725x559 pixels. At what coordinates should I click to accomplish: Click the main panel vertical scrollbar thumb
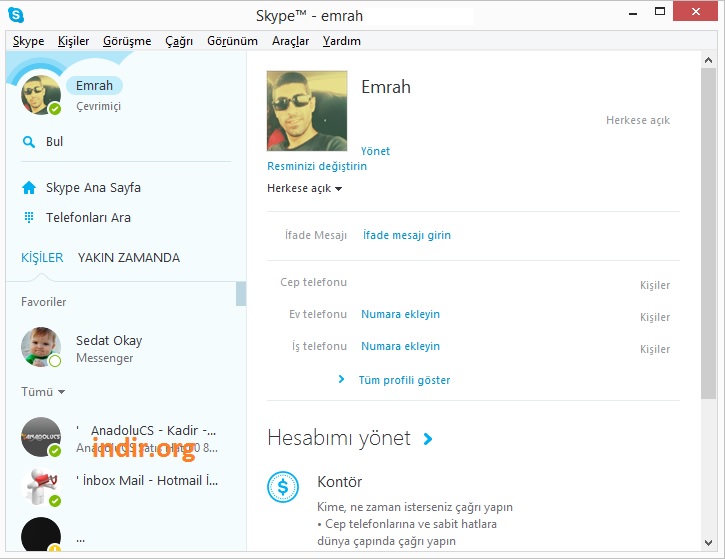pyautogui.click(x=708, y=233)
